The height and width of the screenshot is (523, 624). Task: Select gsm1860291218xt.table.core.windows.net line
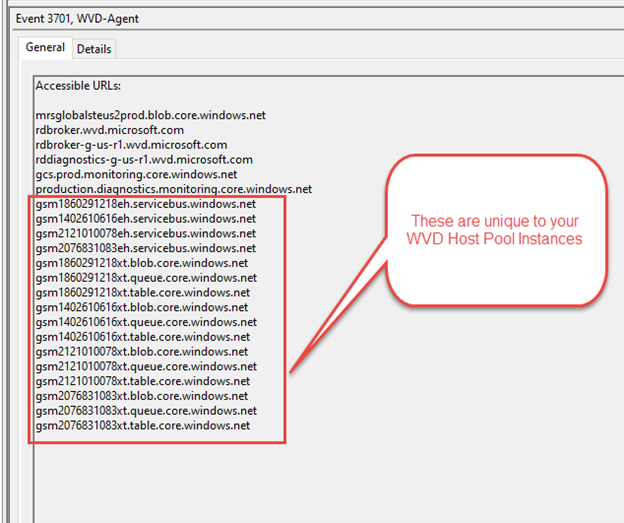[x=142, y=293]
